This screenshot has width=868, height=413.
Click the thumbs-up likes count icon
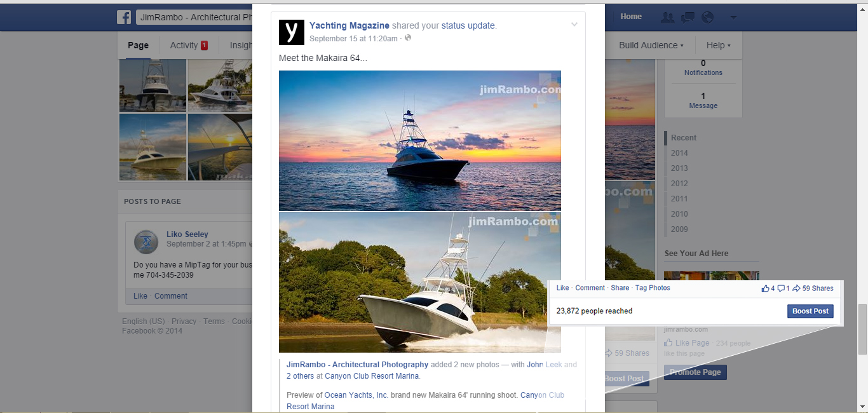(x=765, y=288)
